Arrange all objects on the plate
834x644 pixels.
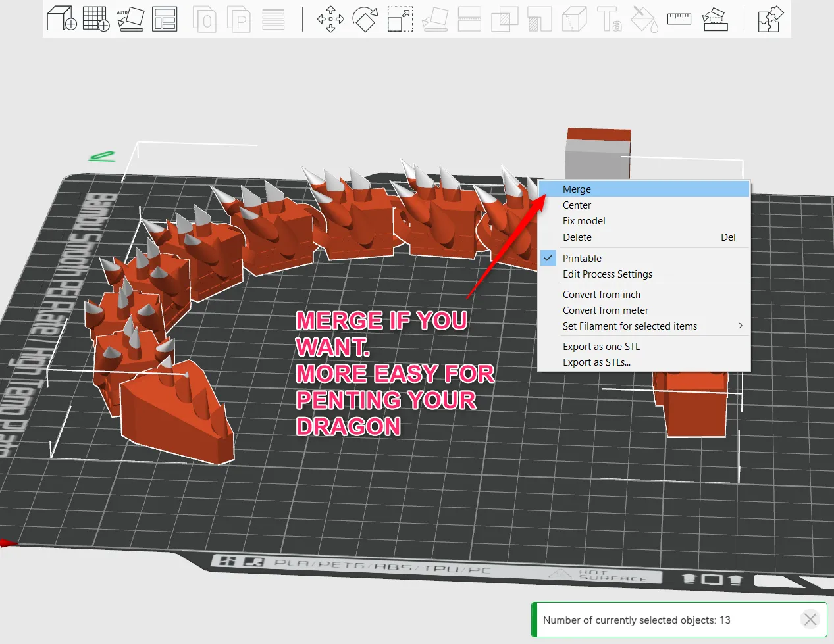164,19
